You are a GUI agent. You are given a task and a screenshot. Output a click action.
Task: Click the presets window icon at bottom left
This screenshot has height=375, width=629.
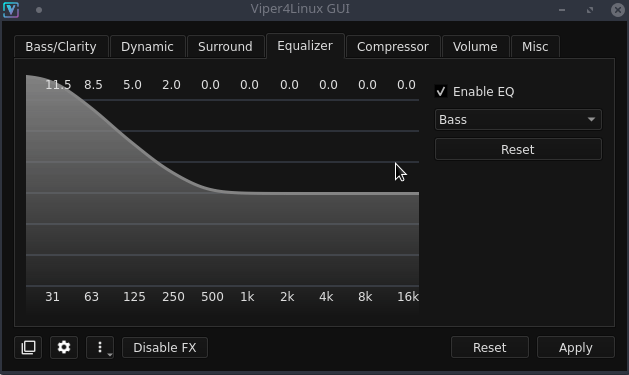[28, 347]
